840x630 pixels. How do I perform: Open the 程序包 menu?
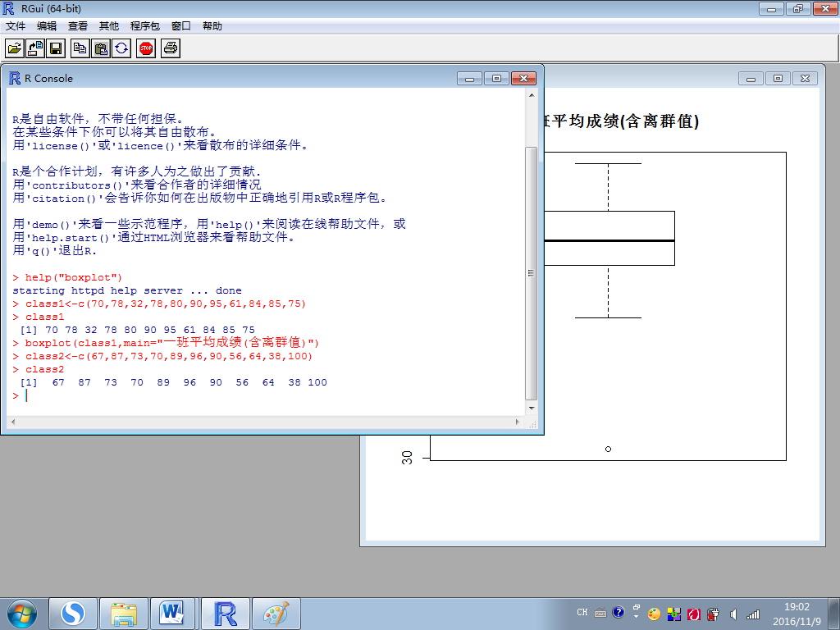click(x=144, y=25)
